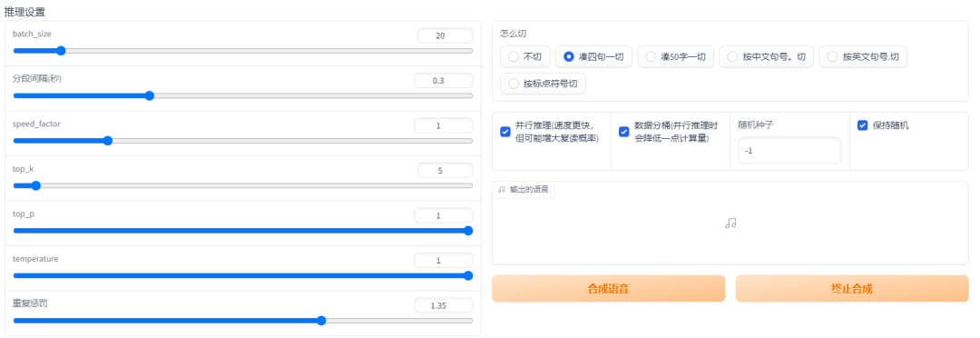The width and height of the screenshot is (980, 338).
Task: Focus the 分段间隔 value field showing 0.3
Action: coord(443,81)
